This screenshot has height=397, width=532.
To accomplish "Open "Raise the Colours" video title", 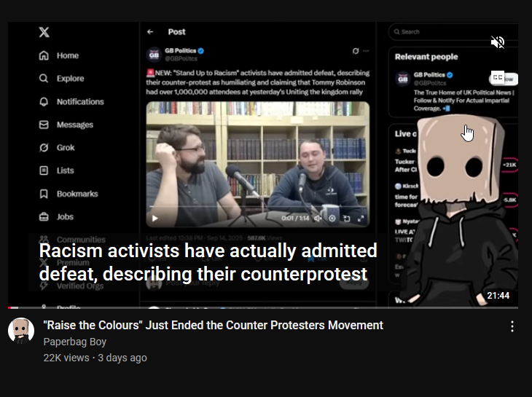I will (x=213, y=325).
